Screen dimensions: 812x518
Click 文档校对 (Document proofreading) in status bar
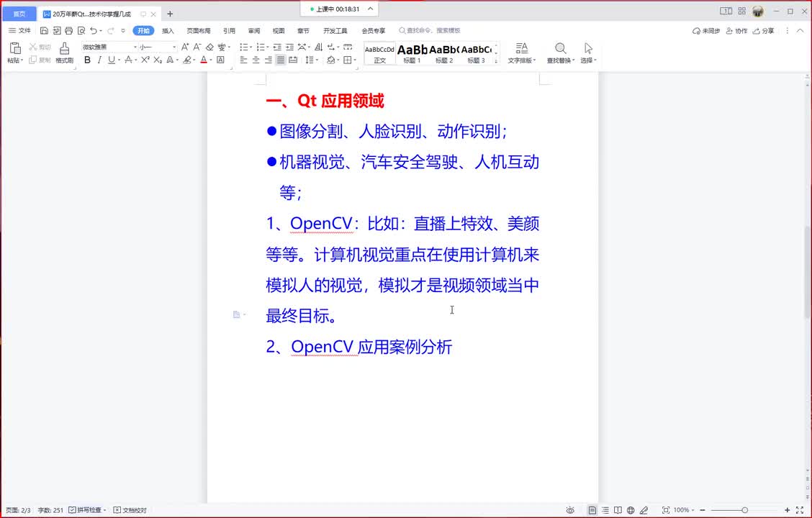(130, 510)
